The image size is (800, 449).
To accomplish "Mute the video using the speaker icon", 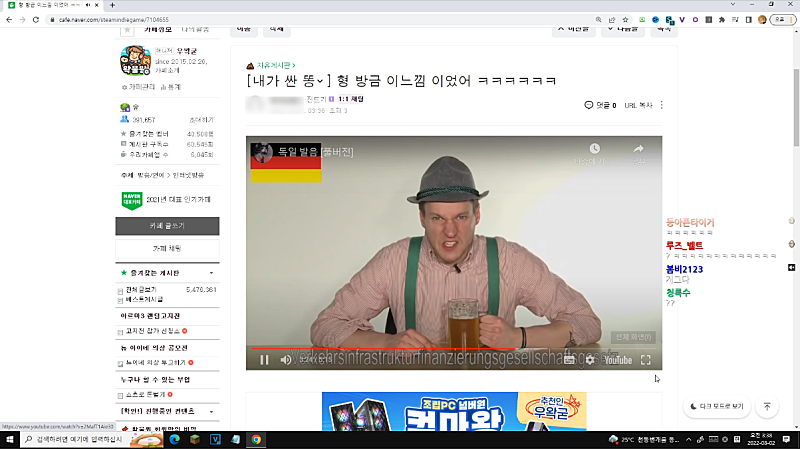I will (286, 359).
